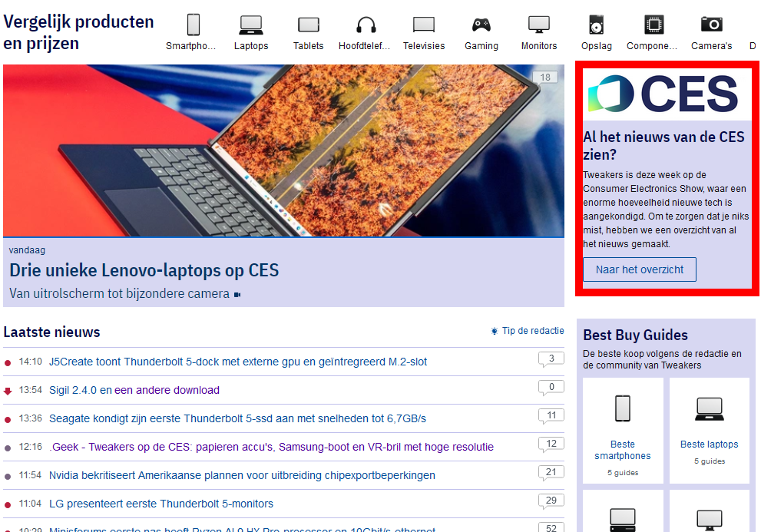Open the 29 comments bubble for LG article
The height and width of the screenshot is (532, 761).
click(551, 501)
